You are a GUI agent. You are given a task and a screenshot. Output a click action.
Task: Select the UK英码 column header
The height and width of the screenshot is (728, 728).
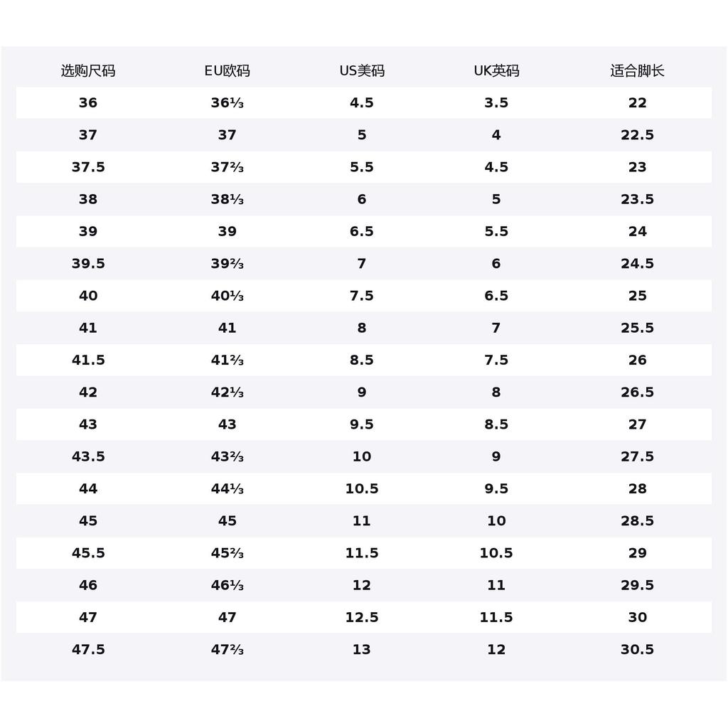click(x=496, y=71)
